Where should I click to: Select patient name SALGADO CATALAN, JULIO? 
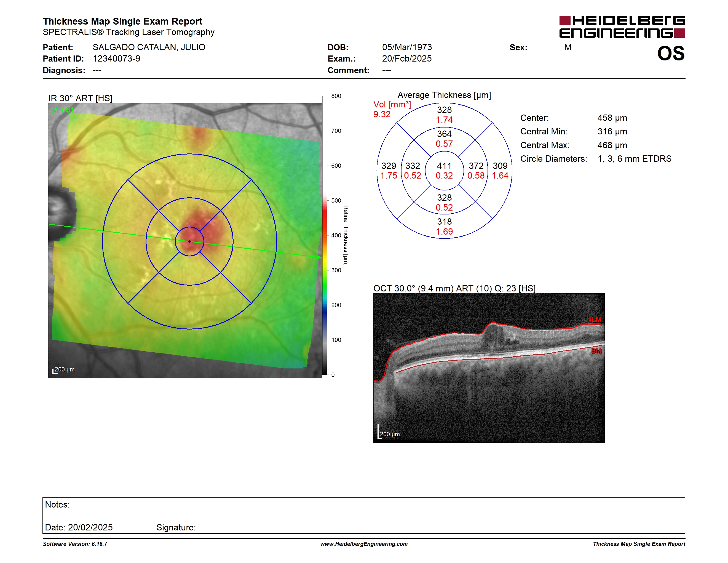[x=149, y=47]
